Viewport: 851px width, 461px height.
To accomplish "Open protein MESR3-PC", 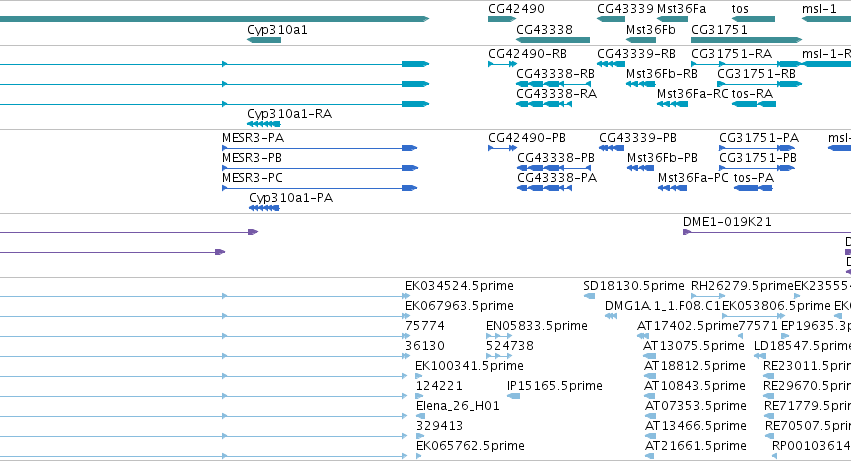I will (252, 178).
